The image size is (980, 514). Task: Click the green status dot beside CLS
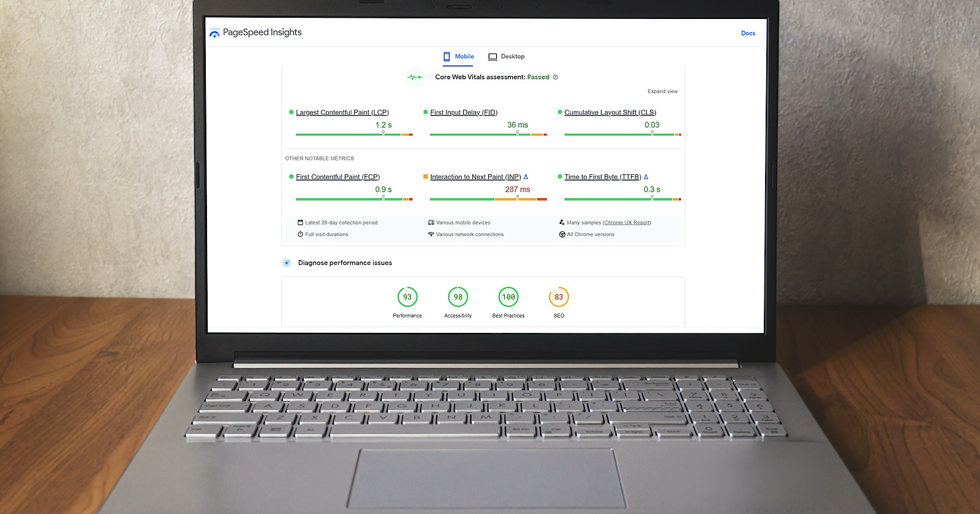pos(560,112)
